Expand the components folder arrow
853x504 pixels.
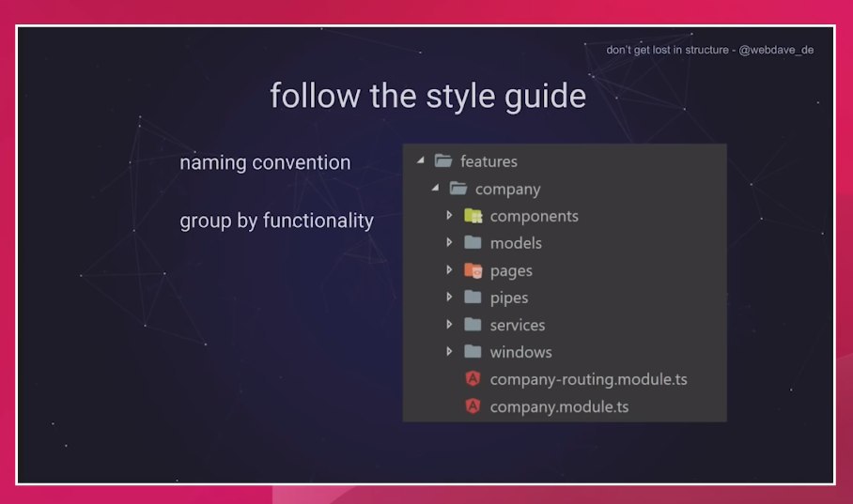click(449, 215)
